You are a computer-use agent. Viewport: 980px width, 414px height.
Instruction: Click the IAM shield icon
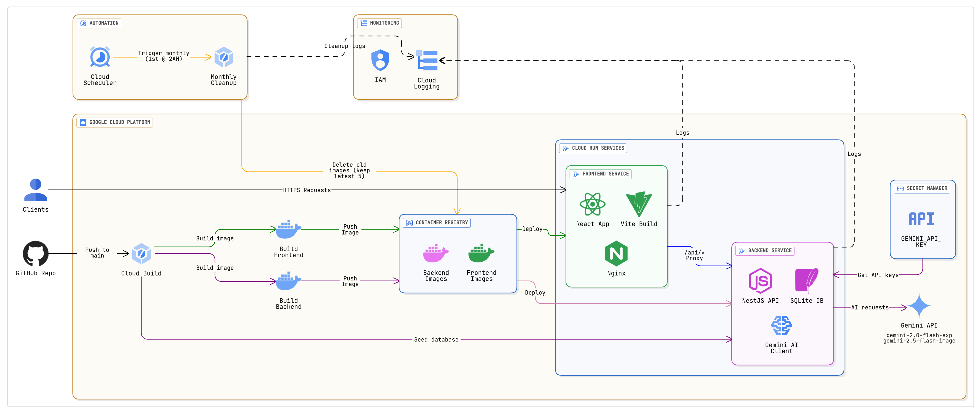(x=380, y=60)
